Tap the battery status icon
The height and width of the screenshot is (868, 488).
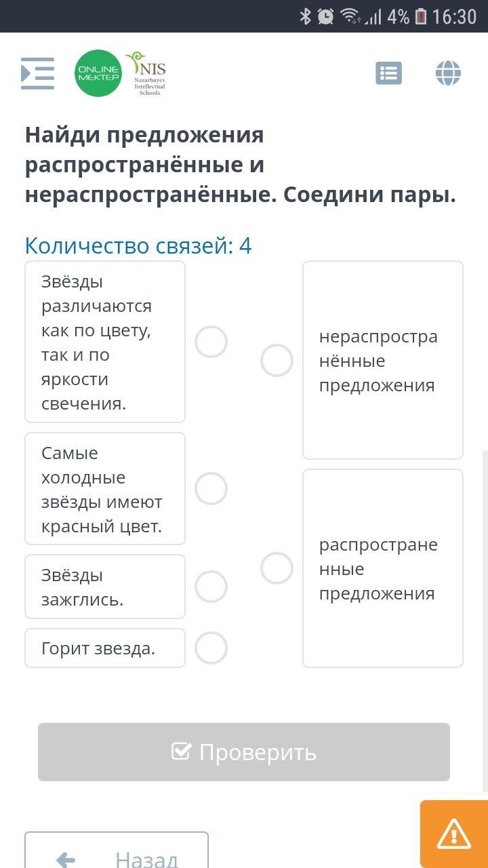(x=420, y=16)
